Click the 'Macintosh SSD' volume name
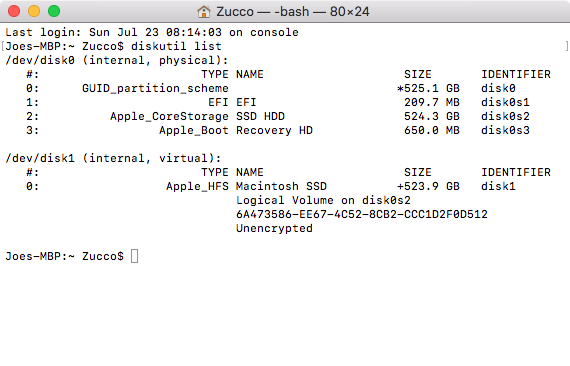This screenshot has width=570, height=366. pyautogui.click(x=281, y=186)
